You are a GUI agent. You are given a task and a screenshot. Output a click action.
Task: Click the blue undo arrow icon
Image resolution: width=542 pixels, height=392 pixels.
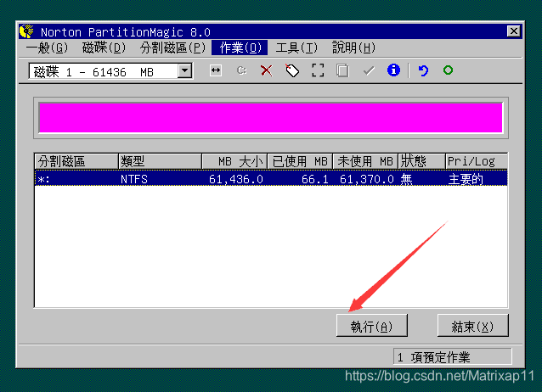pyautogui.click(x=423, y=70)
